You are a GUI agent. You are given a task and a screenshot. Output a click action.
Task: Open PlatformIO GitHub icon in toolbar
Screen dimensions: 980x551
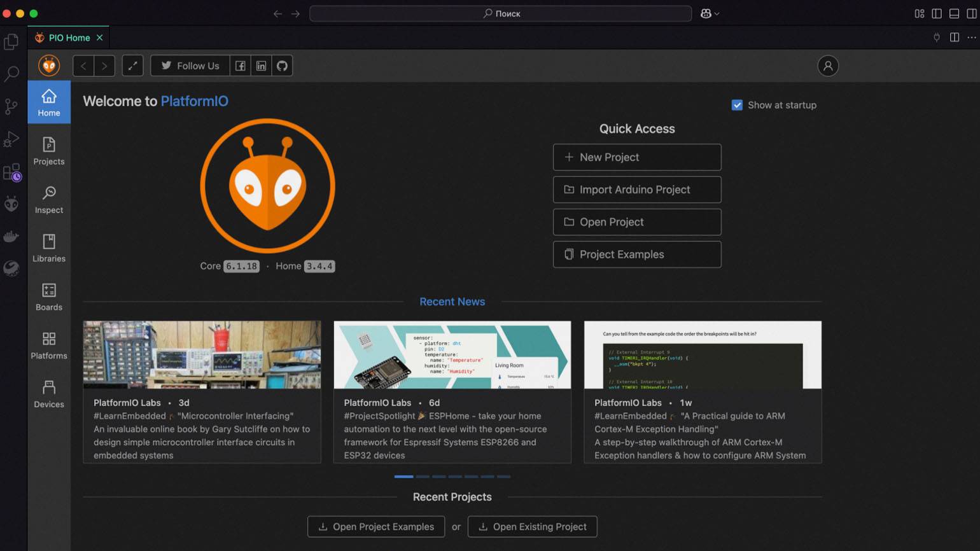[282, 66]
